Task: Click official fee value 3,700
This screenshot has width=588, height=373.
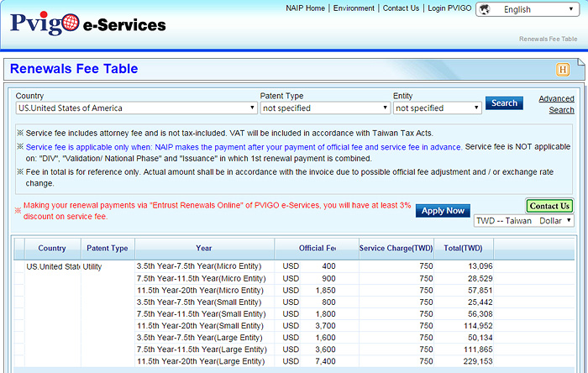Action: click(x=326, y=326)
